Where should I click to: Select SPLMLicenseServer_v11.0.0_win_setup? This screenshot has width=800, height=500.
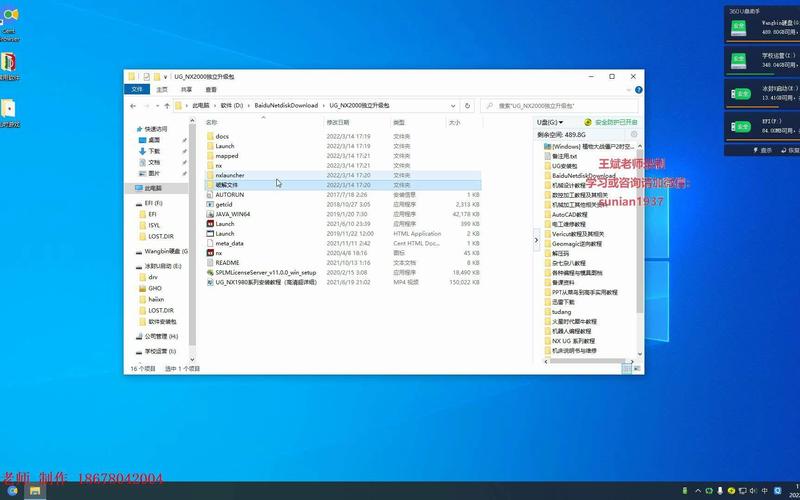coord(265,272)
